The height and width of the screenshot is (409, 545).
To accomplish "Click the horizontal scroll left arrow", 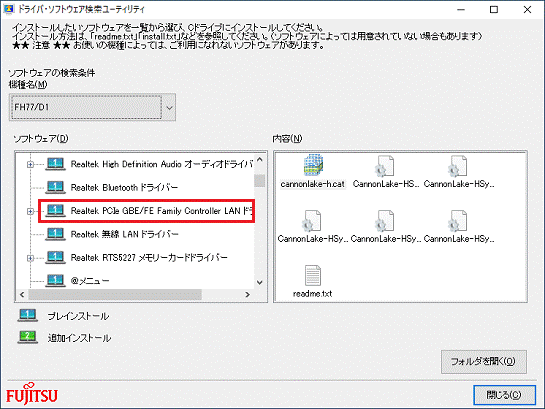I will (x=22, y=295).
